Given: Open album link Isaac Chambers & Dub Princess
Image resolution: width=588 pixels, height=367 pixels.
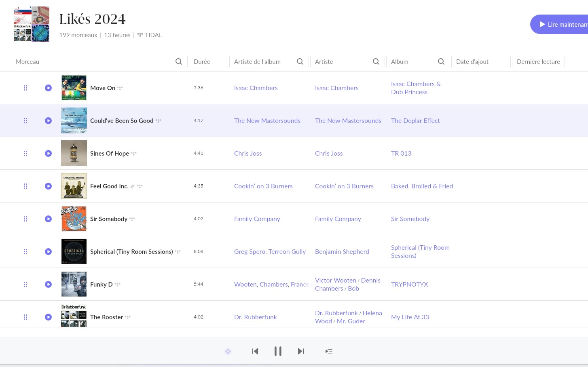Looking at the screenshot, I should pos(416,88).
